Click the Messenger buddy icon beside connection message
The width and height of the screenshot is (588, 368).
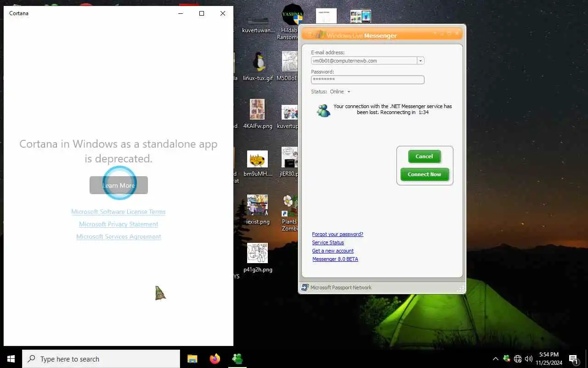pos(323,110)
